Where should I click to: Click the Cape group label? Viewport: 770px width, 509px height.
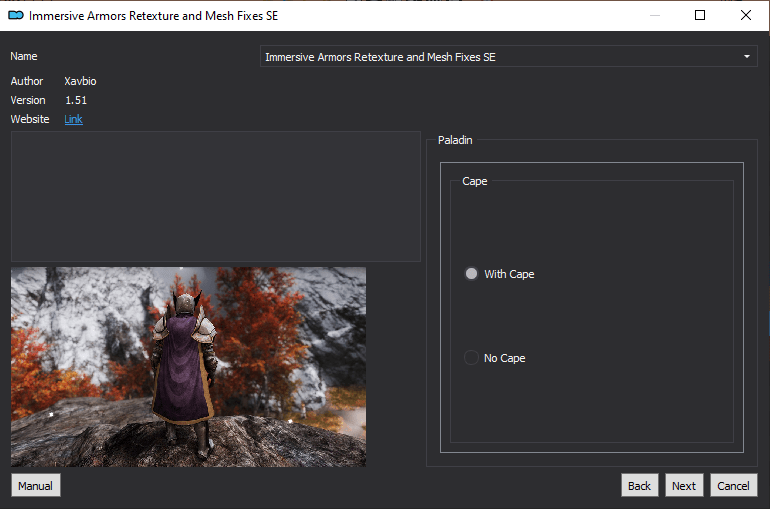click(x=474, y=181)
